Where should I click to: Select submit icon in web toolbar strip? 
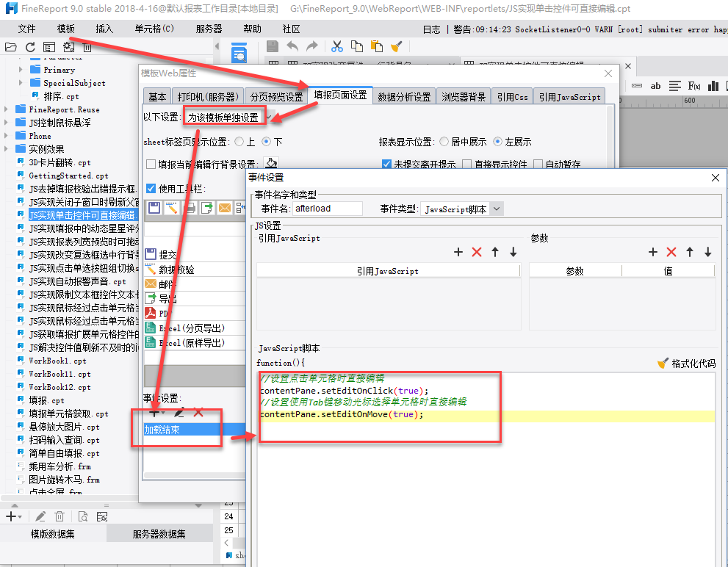tap(154, 208)
